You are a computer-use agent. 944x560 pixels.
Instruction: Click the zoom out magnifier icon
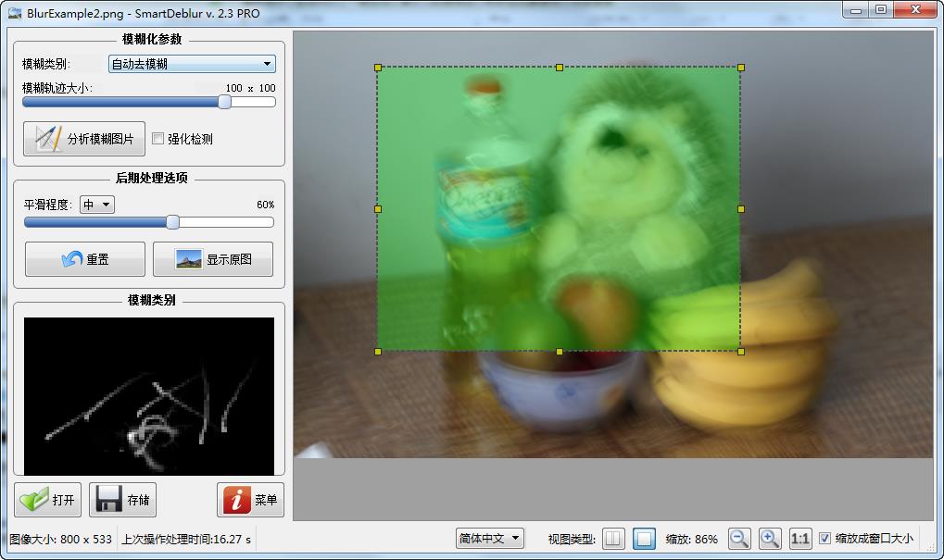(x=738, y=539)
